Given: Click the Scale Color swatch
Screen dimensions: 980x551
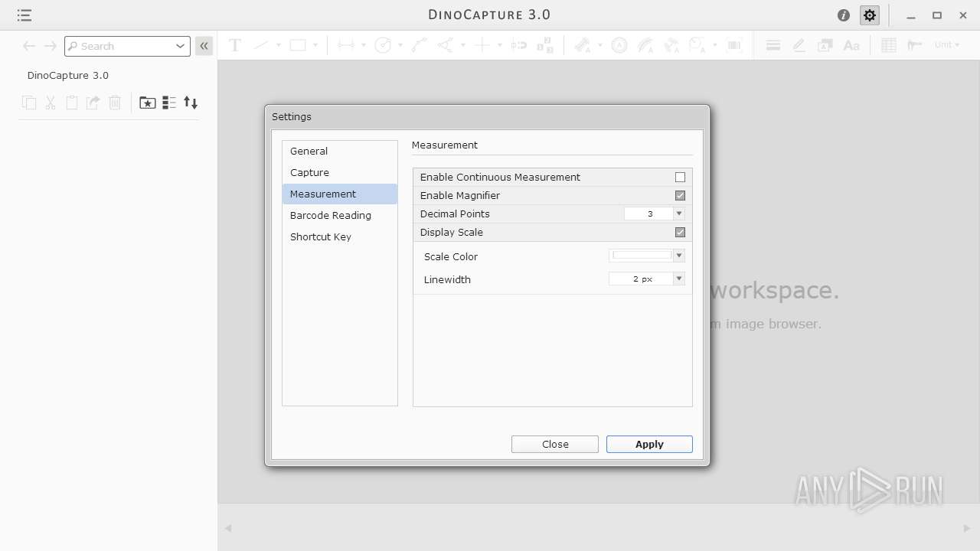Looking at the screenshot, I should coord(642,256).
